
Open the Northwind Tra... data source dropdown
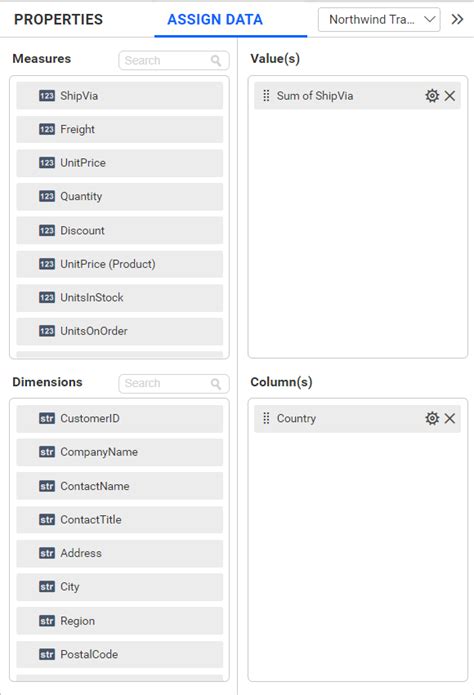coord(379,20)
